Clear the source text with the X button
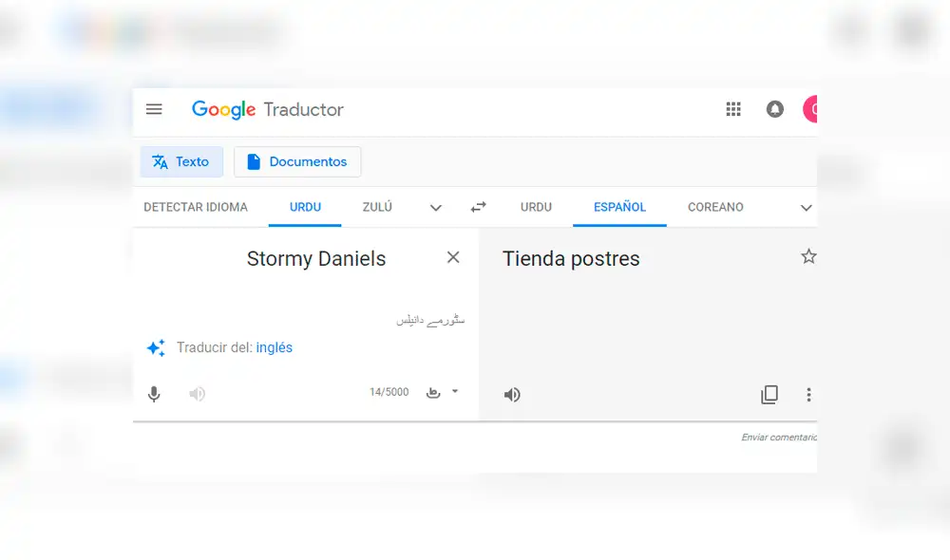The image size is (950, 560). pyautogui.click(x=453, y=256)
